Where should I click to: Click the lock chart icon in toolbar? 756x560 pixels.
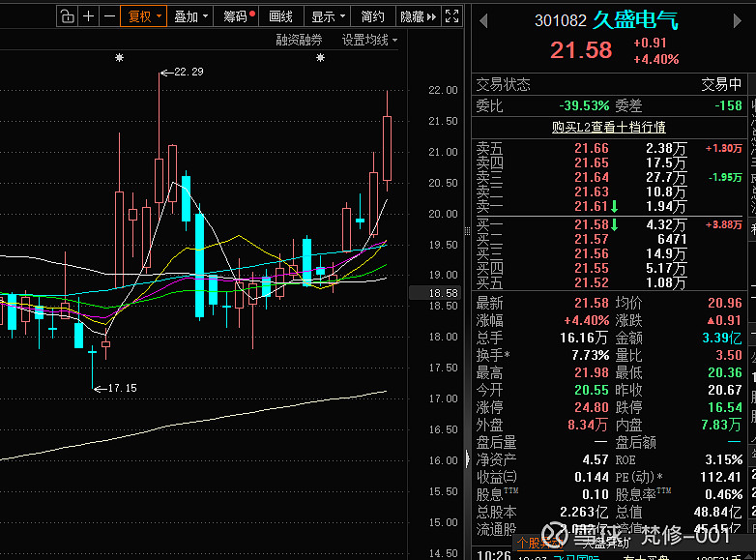pos(68,16)
